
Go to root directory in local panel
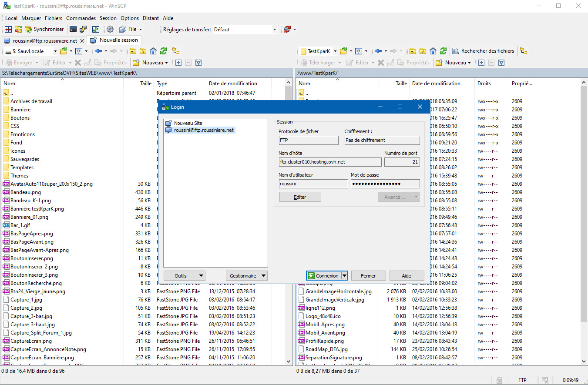143,51
